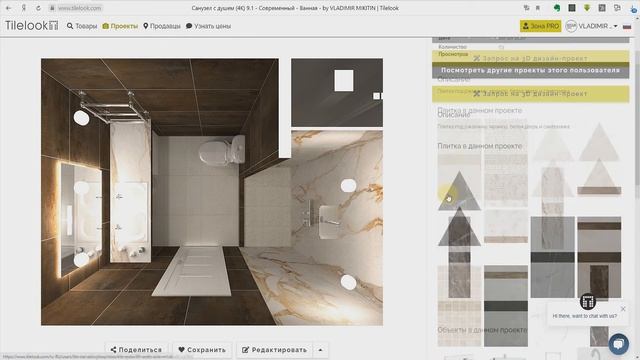Viewport: 640px width, 360px height.
Task: Click the Объекты в данном проекте heading
Action: pos(482,330)
